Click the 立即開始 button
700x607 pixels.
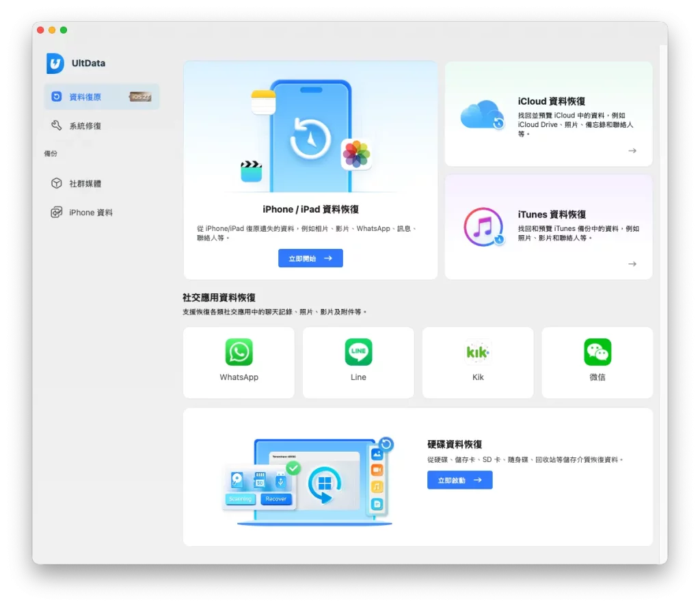coord(310,258)
